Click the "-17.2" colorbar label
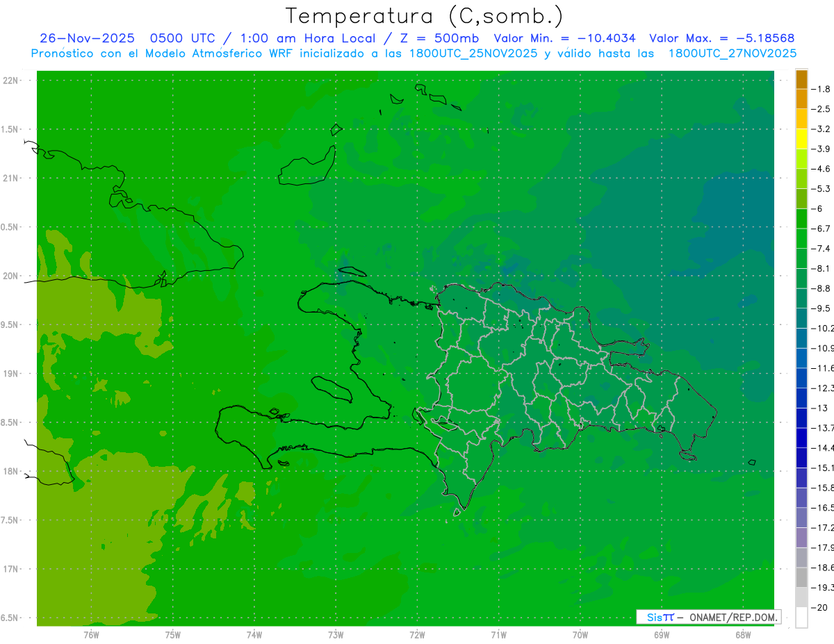 (x=822, y=527)
